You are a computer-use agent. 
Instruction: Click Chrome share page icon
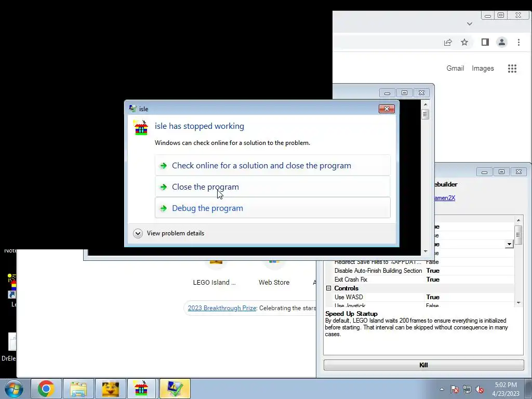click(448, 42)
